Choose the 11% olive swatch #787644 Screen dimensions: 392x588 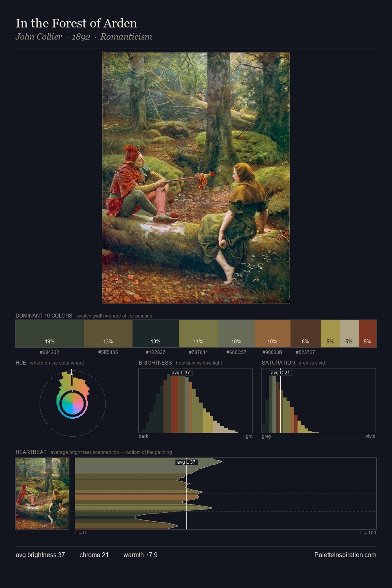click(198, 334)
